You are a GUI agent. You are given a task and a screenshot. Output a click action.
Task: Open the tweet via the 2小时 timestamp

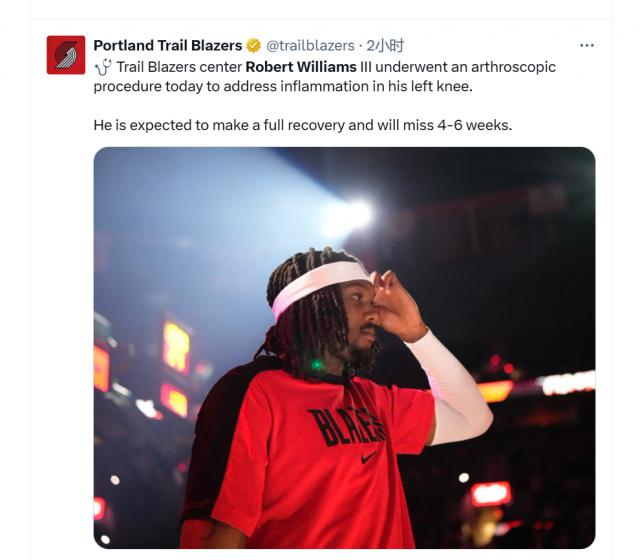(x=385, y=45)
